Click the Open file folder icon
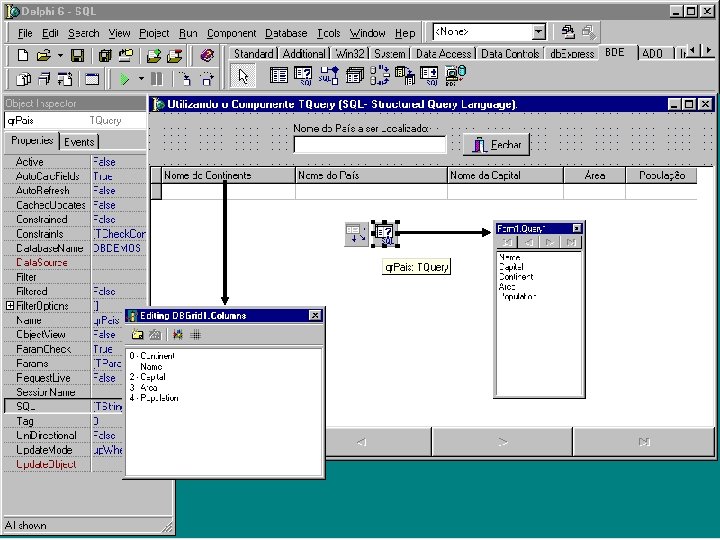Viewport: 720px width, 540px height. [x=44, y=56]
